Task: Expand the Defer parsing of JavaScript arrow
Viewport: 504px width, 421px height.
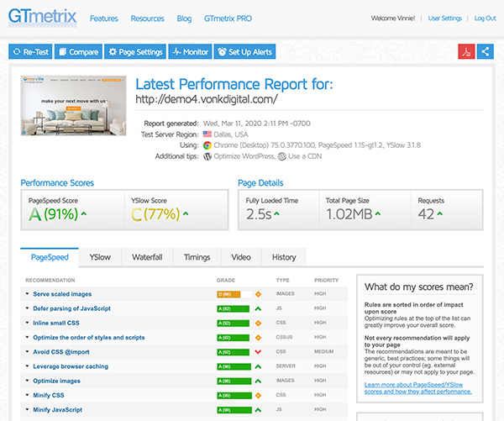Action: pyautogui.click(x=28, y=308)
